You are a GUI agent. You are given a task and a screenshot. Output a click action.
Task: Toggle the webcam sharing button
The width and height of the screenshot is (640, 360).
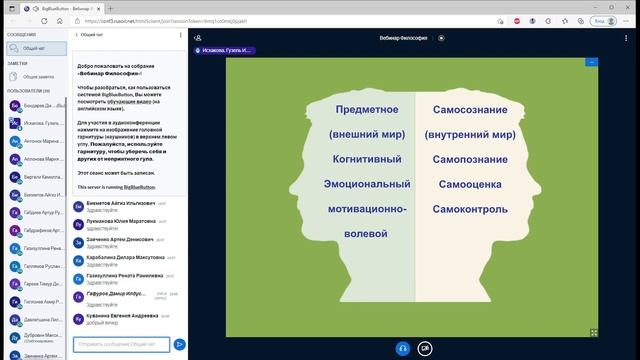point(425,348)
